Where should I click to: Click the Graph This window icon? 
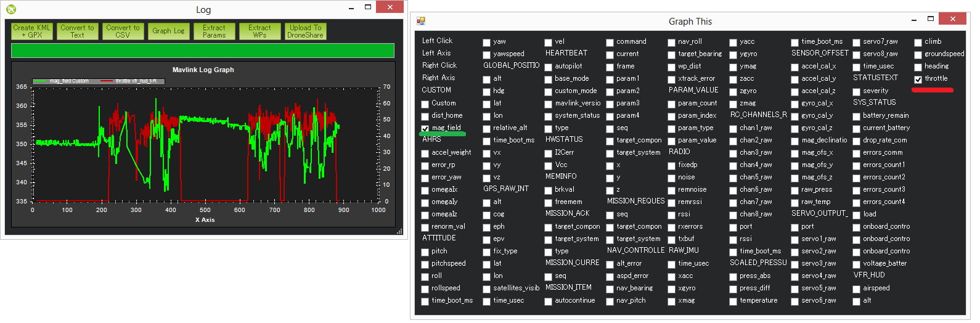coord(421,21)
